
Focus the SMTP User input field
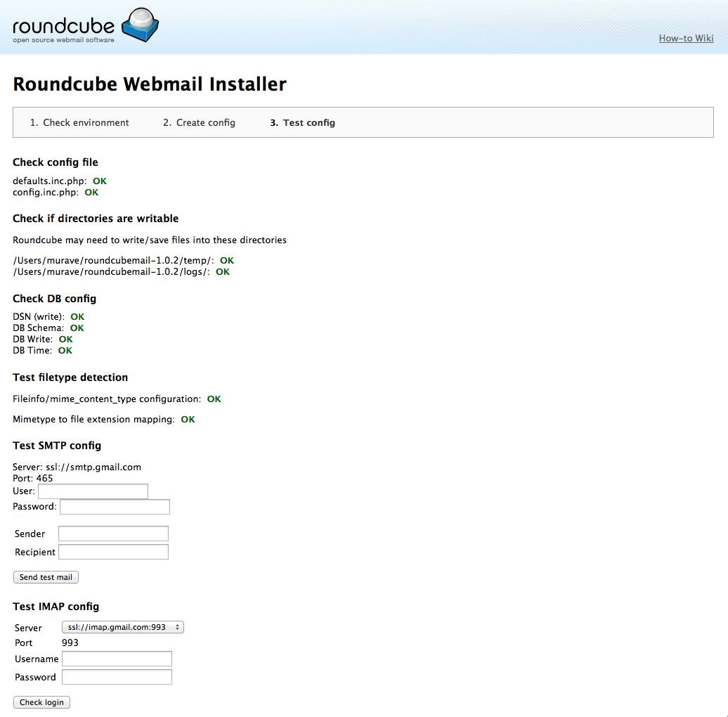click(93, 491)
